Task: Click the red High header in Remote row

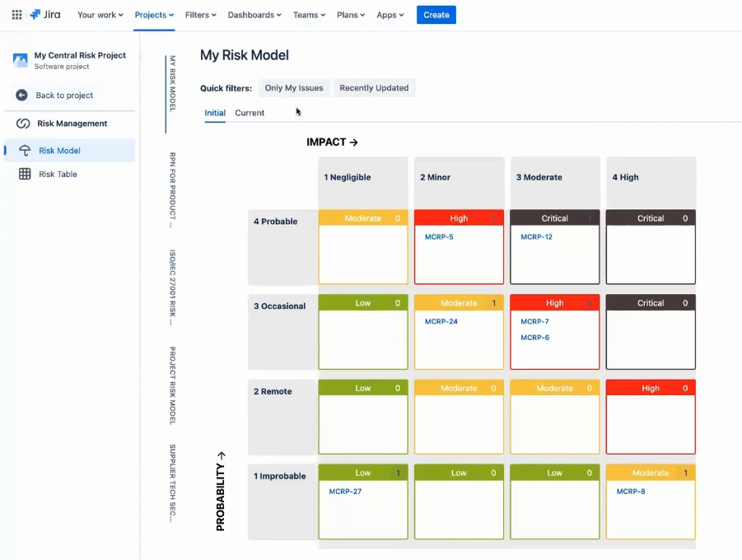Action: click(650, 387)
